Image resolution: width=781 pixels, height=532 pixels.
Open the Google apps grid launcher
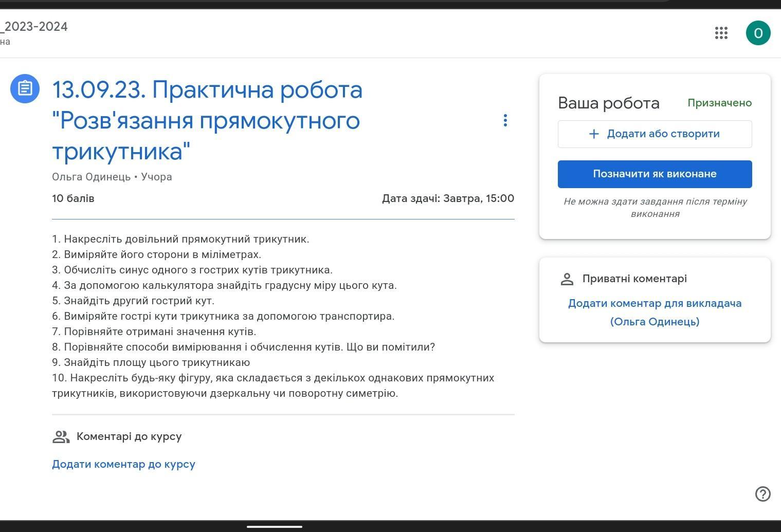pyautogui.click(x=721, y=33)
